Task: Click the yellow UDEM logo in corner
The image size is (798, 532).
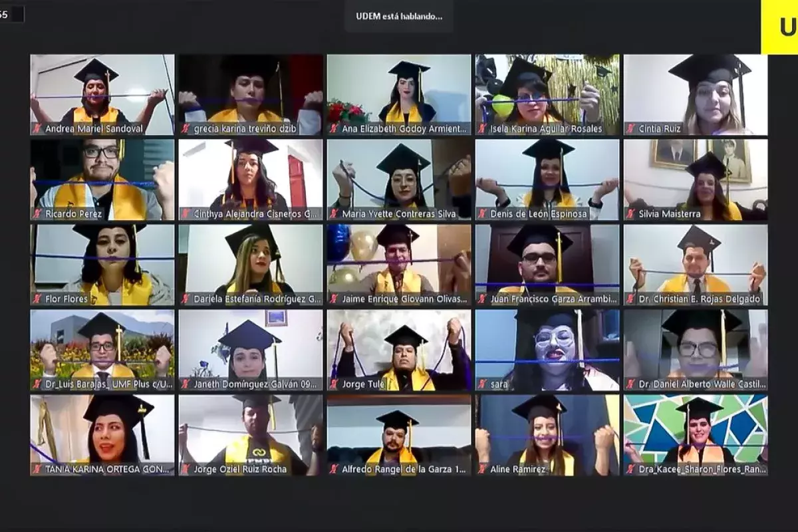Action: 781,27
